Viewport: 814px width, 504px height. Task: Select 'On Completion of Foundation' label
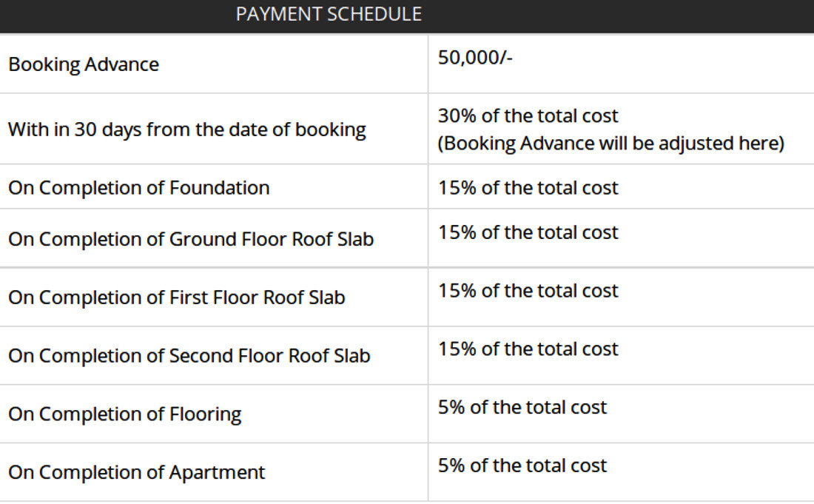[x=139, y=188]
